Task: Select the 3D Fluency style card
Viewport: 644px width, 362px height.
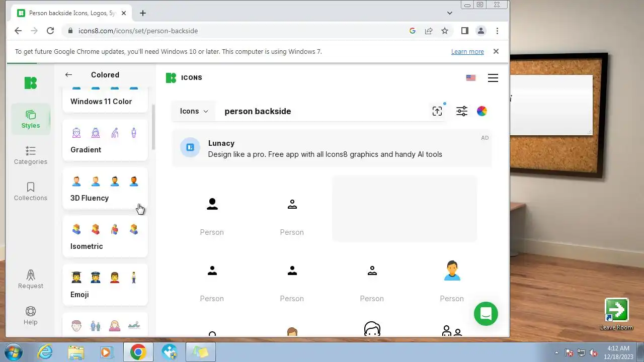Action: (105, 188)
